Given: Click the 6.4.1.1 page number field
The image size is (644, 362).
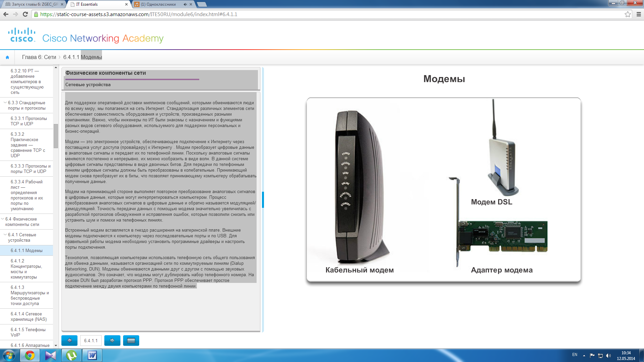Looking at the screenshot, I should pyautogui.click(x=91, y=341).
